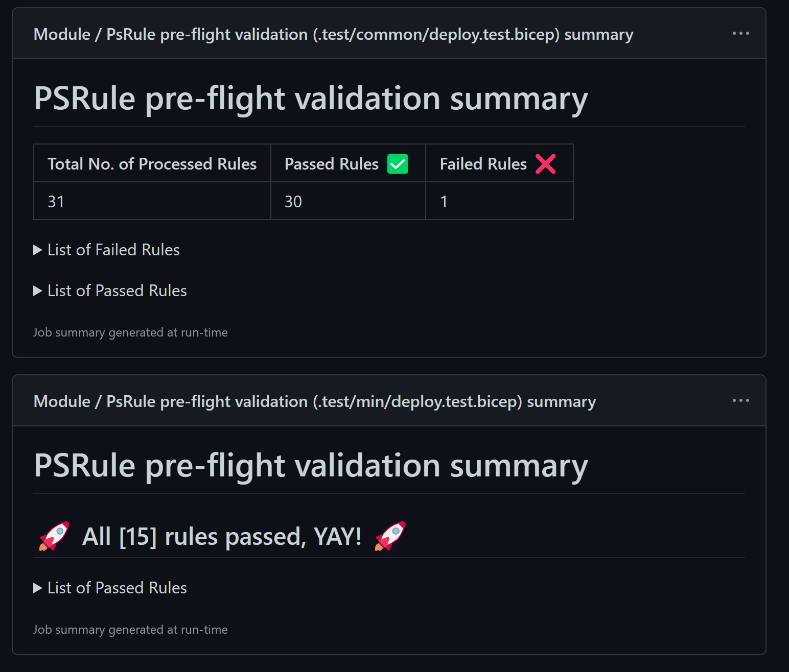This screenshot has width=789, height=672.
Task: Click the Failed Rules column header text
Action: (x=483, y=164)
